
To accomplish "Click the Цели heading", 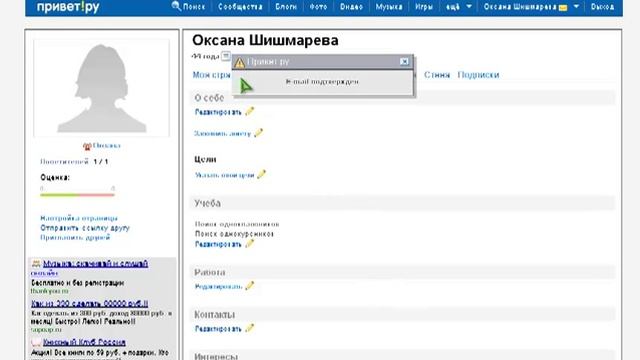I will pyautogui.click(x=205, y=159).
